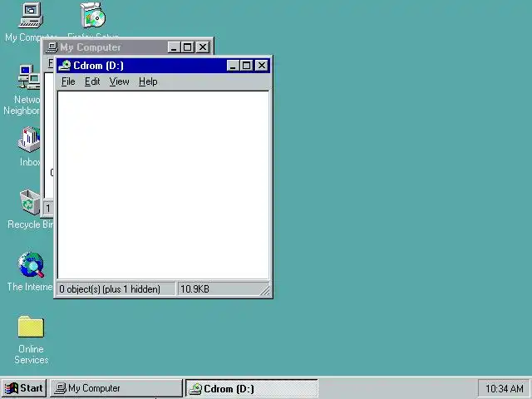The width and height of the screenshot is (532, 399).
Task: Click the 10:34 AM taskbar clock
Action: point(505,388)
